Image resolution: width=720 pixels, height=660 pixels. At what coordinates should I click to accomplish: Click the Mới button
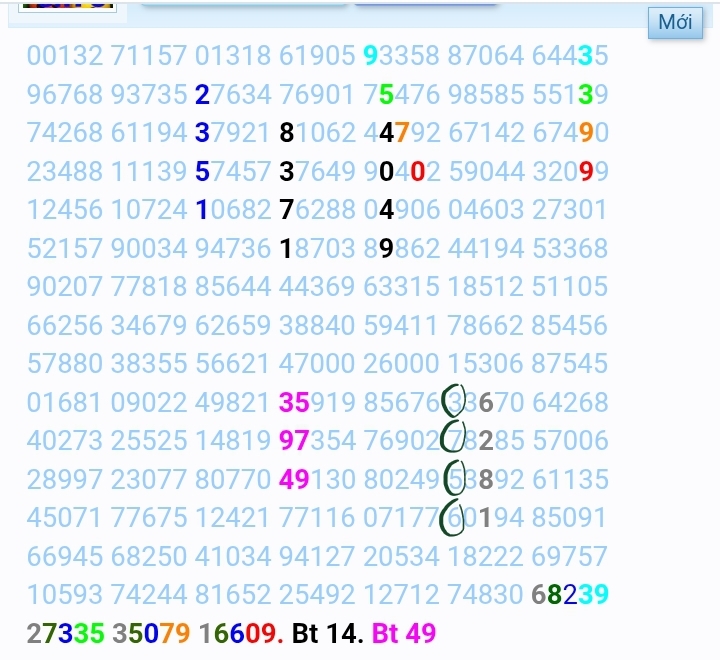675,23
